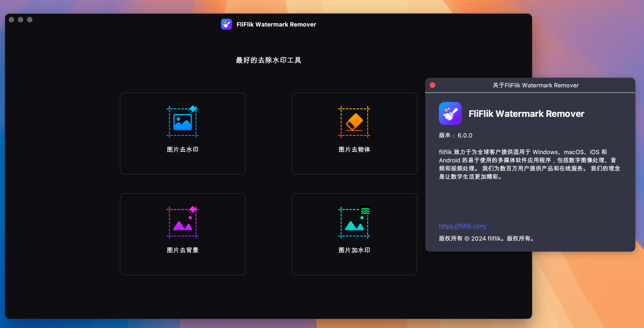Viewport: 644px width, 328px height.
Task: Click the FliFlik logo in main title bar
Action: coord(226,24)
